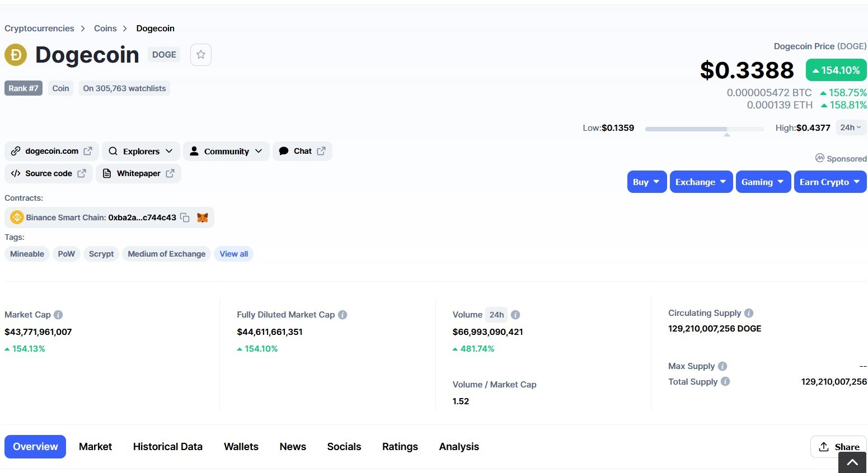Viewport: 868px width, 473px height.
Task: Click the contract address 0xba2a...c744c43
Action: point(142,217)
